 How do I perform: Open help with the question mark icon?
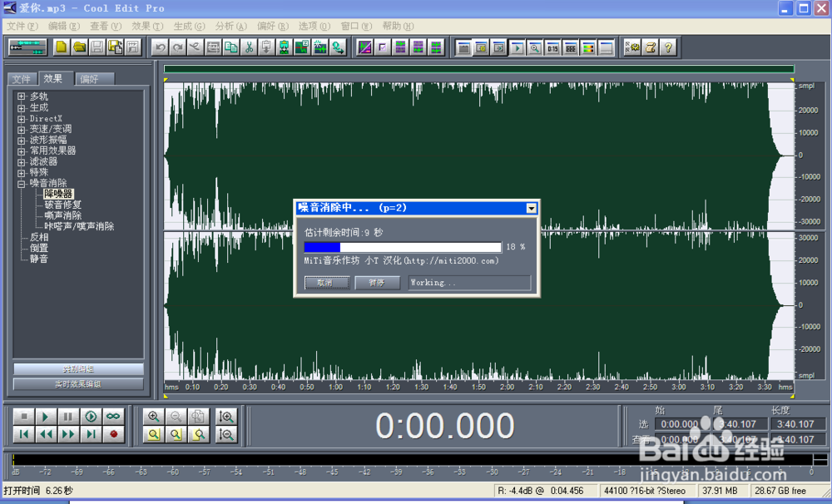pyautogui.click(x=669, y=47)
